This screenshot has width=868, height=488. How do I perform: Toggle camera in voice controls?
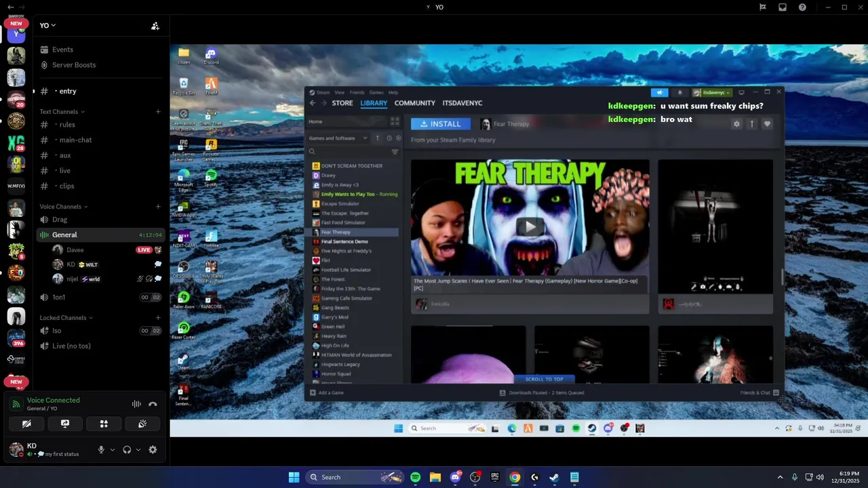click(26, 424)
